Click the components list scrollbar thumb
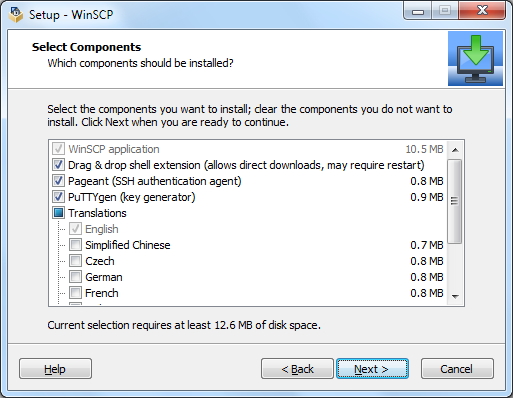 [x=455, y=201]
